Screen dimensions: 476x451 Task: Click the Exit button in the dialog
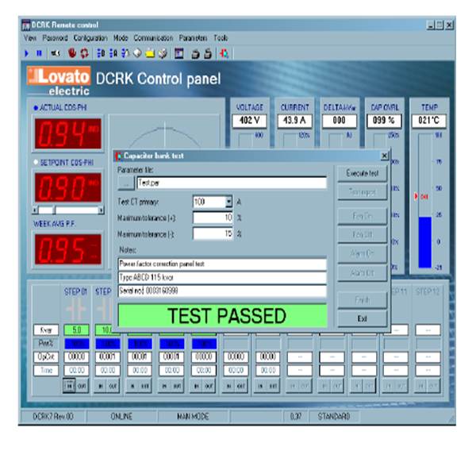[363, 318]
